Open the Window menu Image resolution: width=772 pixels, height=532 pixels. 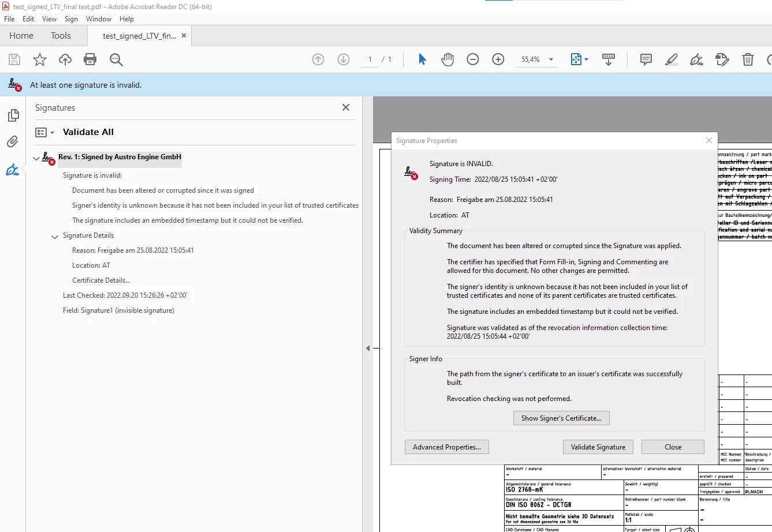(99, 19)
